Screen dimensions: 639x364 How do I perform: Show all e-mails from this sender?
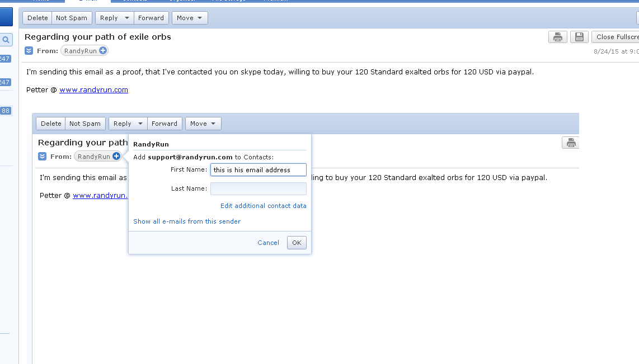coord(187,221)
